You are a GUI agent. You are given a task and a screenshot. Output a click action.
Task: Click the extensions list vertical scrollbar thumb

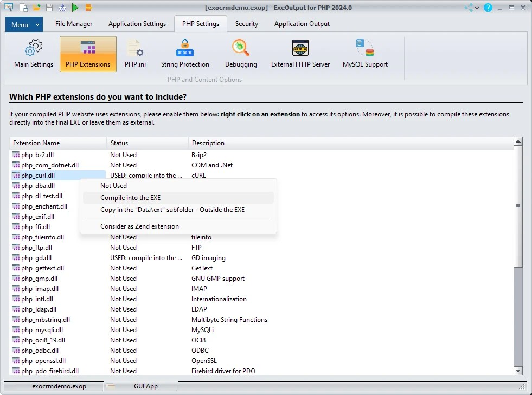point(518,206)
